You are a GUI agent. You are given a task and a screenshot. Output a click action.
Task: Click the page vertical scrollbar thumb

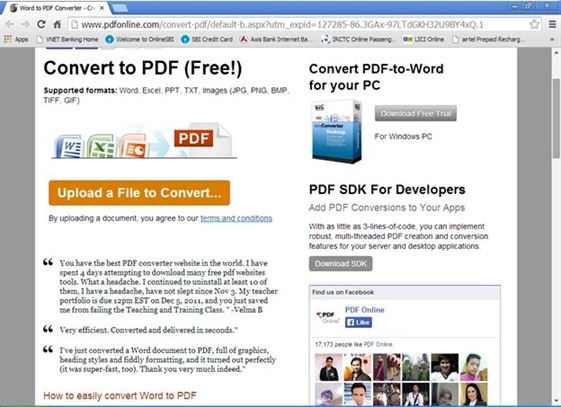[556, 118]
